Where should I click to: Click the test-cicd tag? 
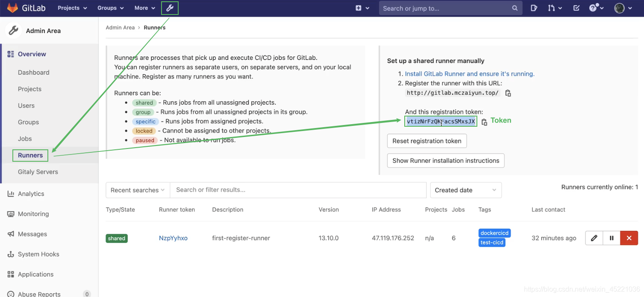[x=492, y=242]
